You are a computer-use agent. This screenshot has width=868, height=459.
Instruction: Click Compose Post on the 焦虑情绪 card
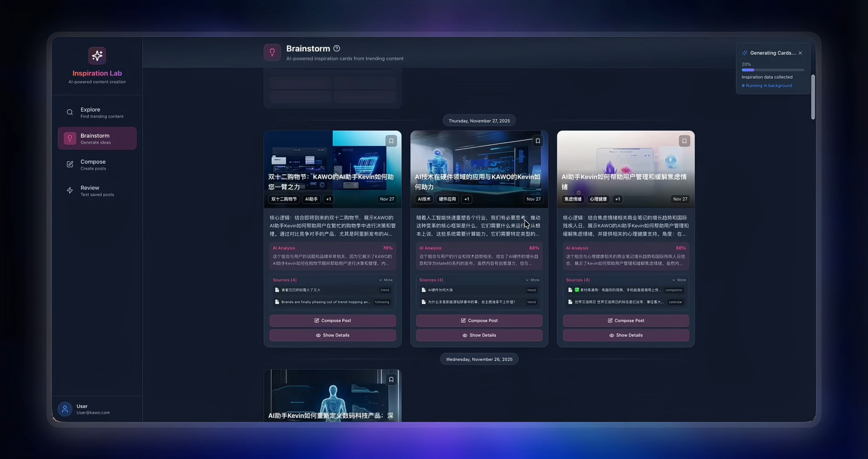pyautogui.click(x=626, y=321)
